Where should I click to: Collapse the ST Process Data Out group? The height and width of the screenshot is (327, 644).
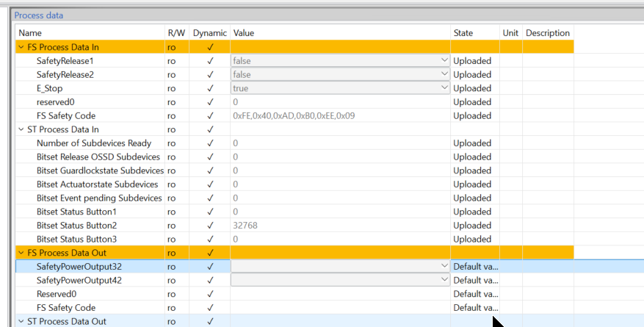click(21, 321)
